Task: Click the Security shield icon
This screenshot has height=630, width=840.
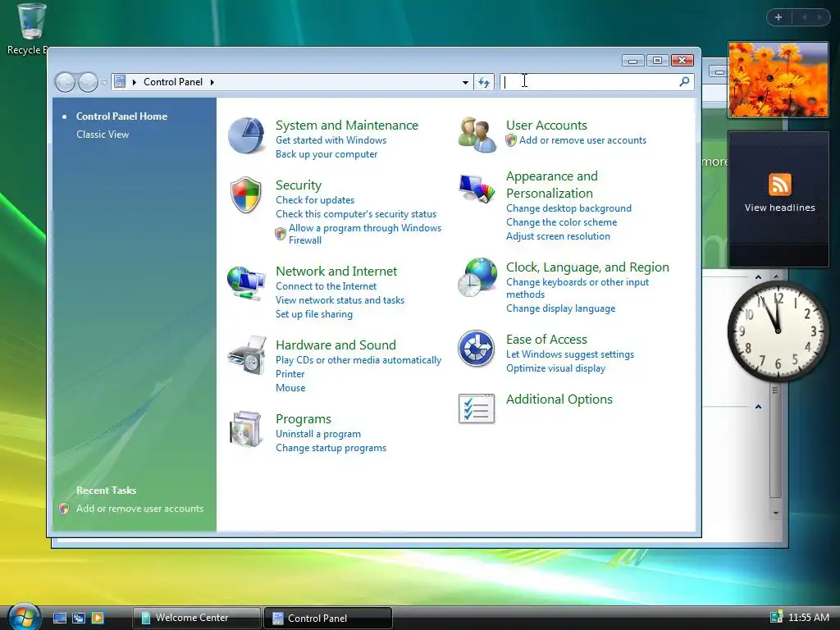Action: click(246, 195)
